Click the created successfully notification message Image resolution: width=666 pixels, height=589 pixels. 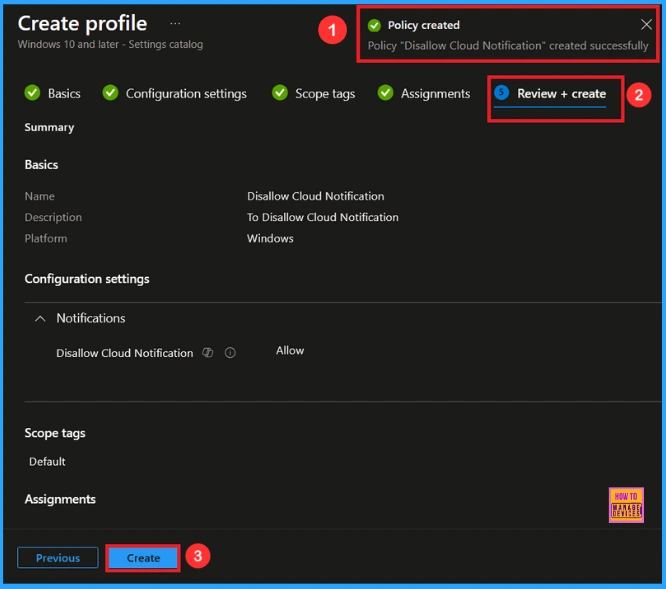tap(508, 45)
